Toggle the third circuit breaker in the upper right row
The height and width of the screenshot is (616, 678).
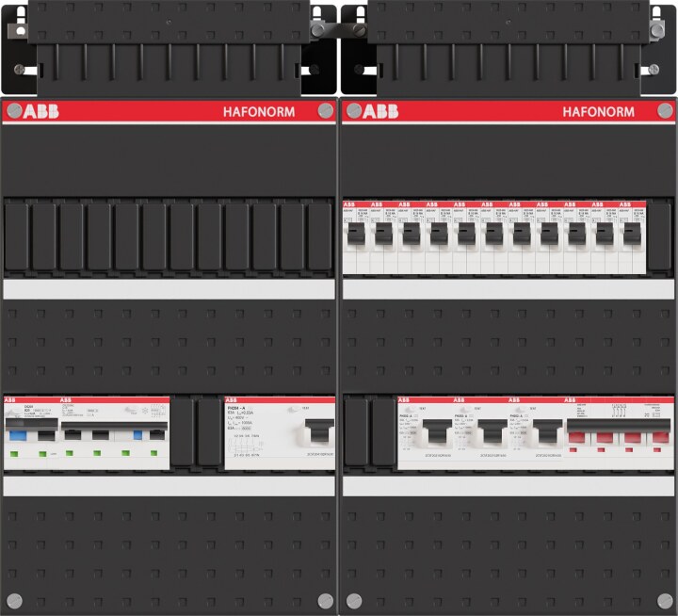click(412, 234)
